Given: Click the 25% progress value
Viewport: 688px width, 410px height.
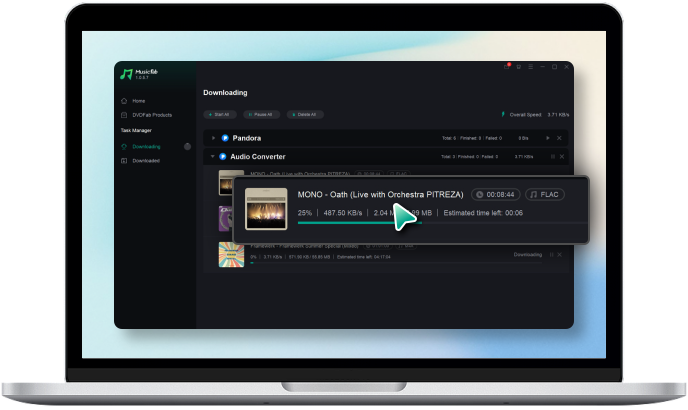Looking at the screenshot, I should coord(305,213).
